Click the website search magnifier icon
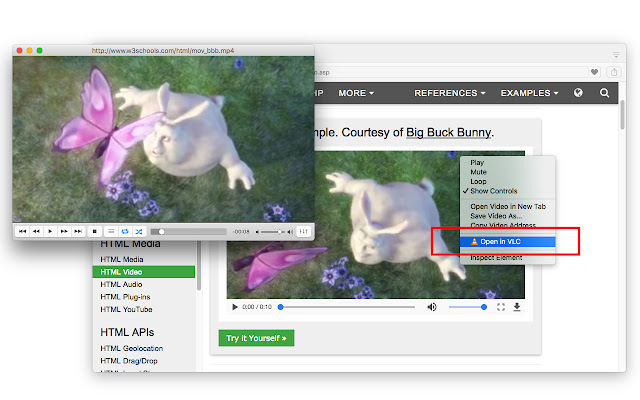Viewport: 640px width, 400px height. pos(604,93)
